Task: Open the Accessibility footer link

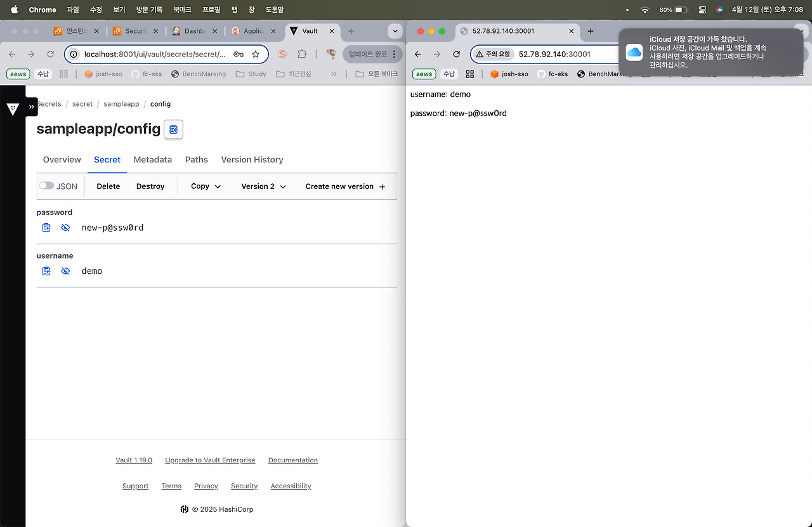Action: (x=291, y=486)
